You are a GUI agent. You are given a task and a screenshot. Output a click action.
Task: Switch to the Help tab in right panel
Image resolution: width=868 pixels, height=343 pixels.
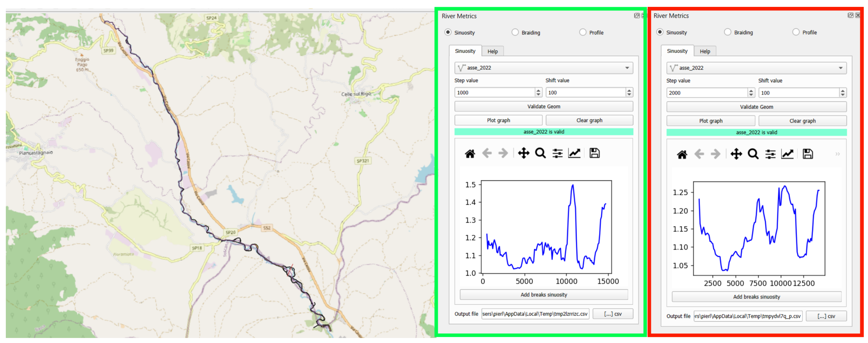point(705,52)
